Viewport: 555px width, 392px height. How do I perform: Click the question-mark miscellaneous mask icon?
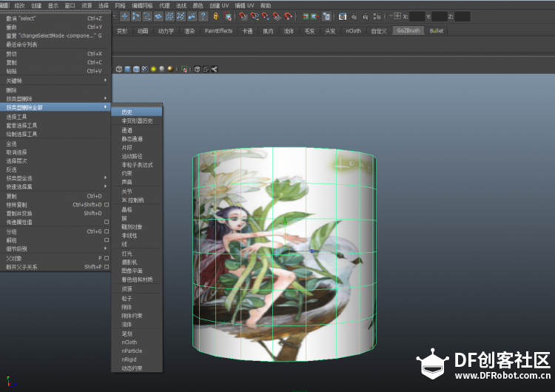coord(203,16)
